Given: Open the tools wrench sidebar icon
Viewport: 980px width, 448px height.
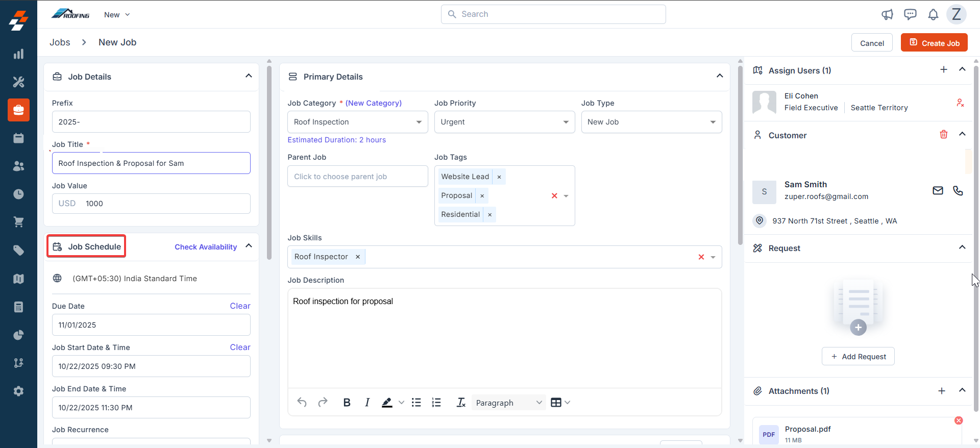Looking at the screenshot, I should 18,82.
